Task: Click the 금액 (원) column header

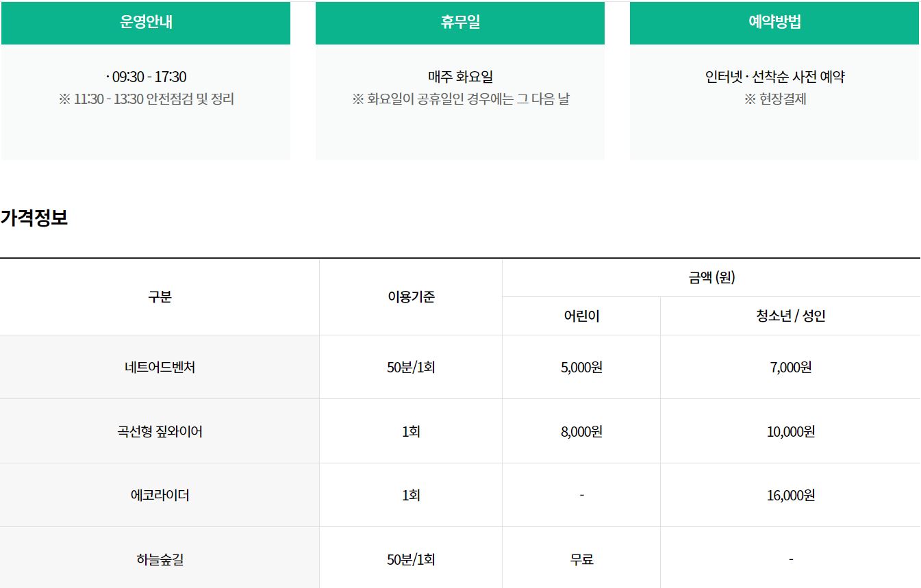Action: [x=711, y=278]
